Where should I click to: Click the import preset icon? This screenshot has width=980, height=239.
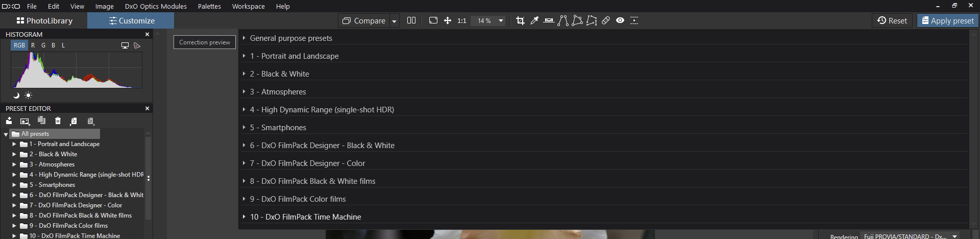coord(9,121)
